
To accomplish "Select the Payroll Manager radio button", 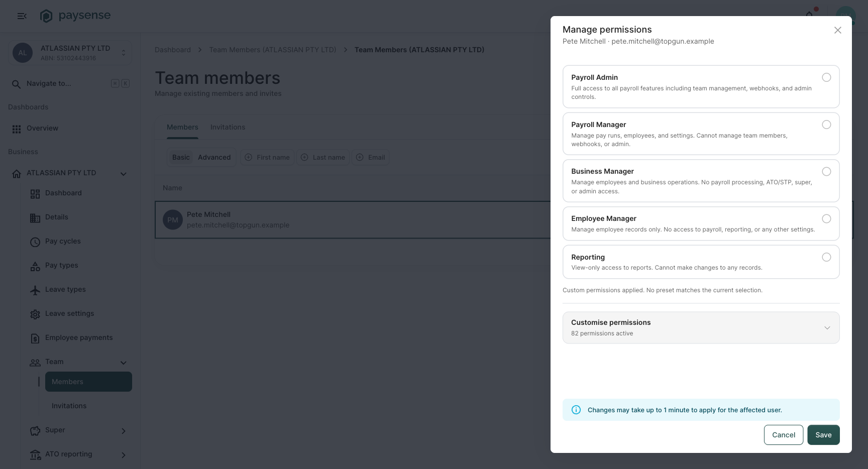I will click(x=826, y=125).
